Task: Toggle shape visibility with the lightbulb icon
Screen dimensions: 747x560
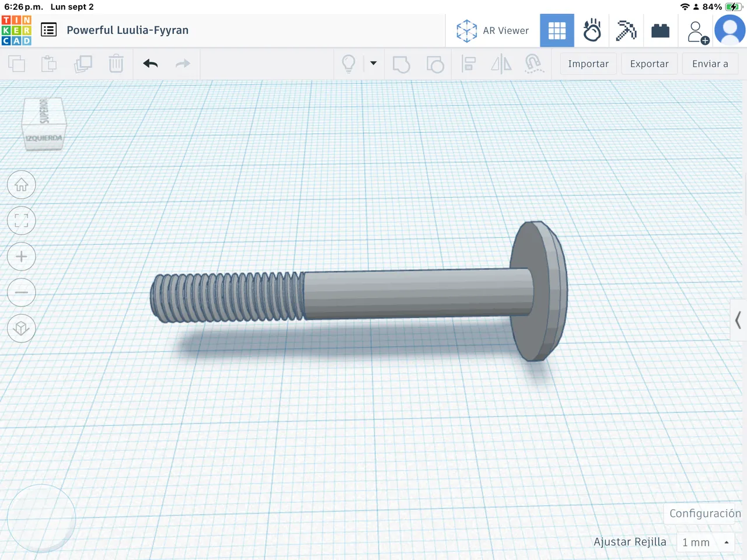Action: tap(349, 64)
